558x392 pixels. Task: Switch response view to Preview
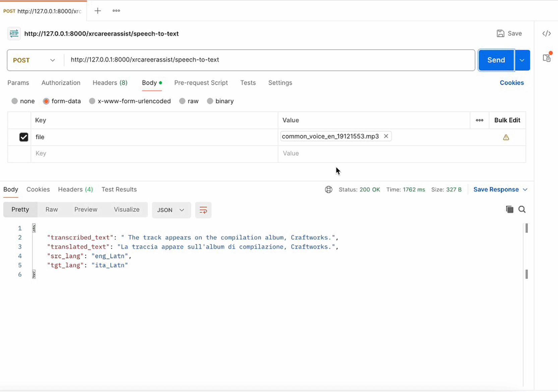pos(86,210)
